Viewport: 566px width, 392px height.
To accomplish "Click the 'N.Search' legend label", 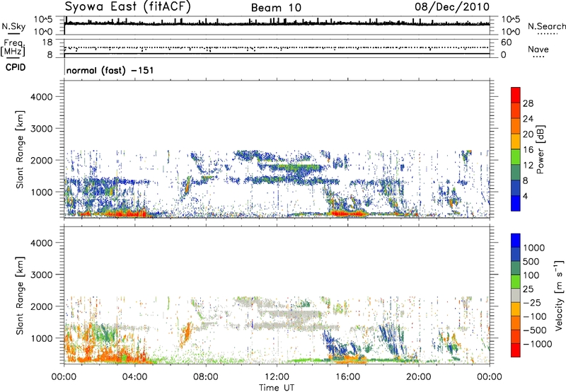I will click(546, 26).
